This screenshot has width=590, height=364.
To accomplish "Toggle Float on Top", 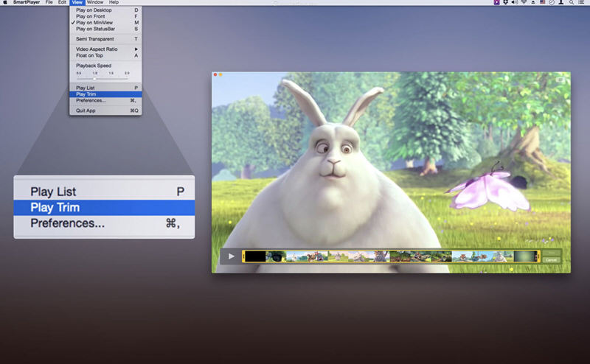I will [x=105, y=55].
